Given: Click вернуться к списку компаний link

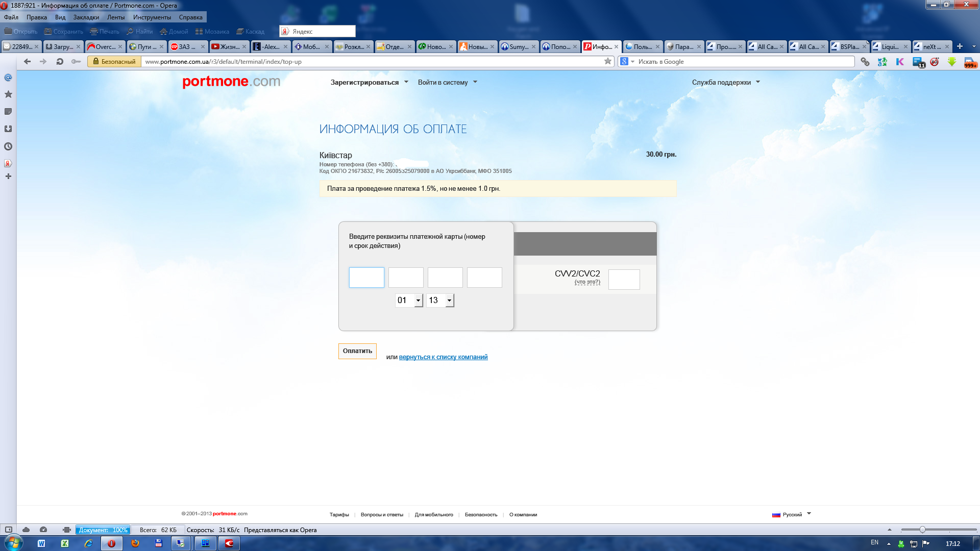Looking at the screenshot, I should [x=443, y=357].
